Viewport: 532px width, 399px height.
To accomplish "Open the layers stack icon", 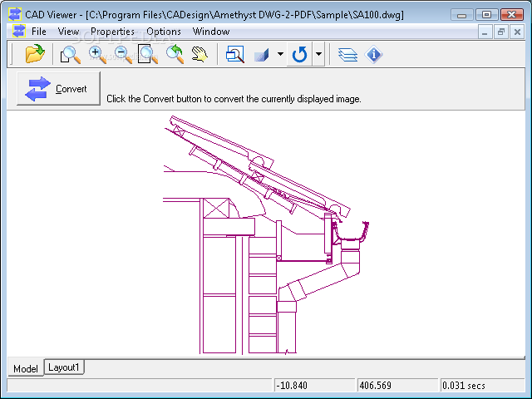I will [347, 54].
